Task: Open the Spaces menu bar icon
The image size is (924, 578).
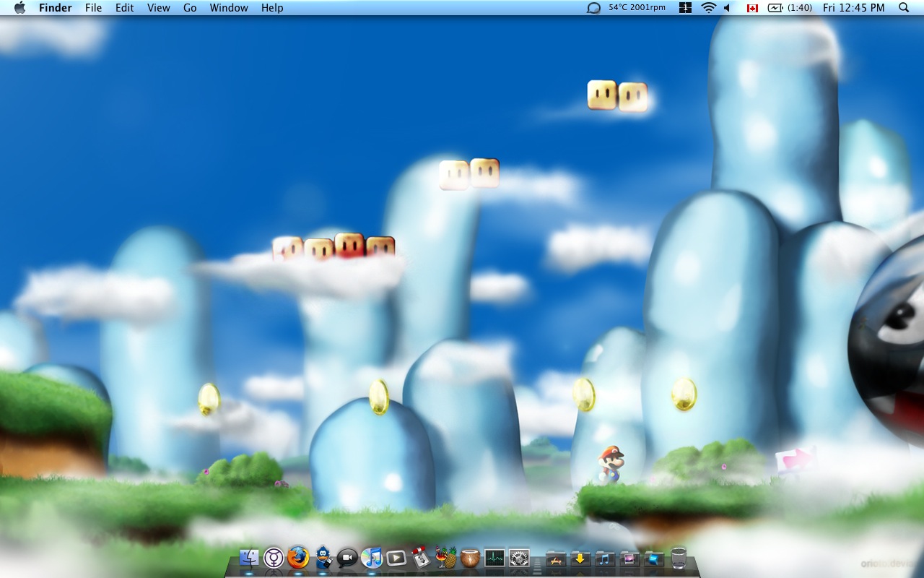Action: coord(686,8)
